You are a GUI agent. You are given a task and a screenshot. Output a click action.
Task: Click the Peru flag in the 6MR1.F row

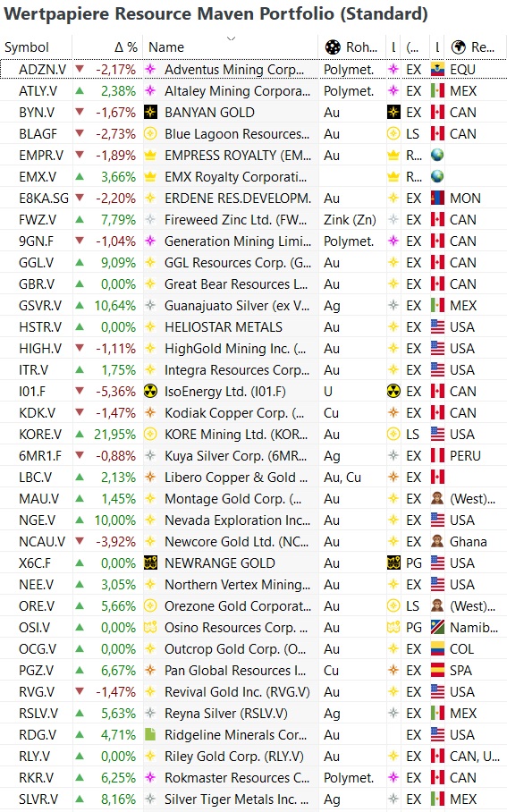click(x=437, y=456)
